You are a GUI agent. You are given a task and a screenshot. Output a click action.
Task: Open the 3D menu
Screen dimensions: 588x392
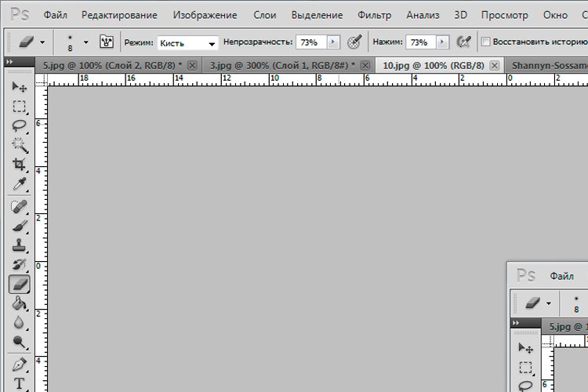(460, 15)
